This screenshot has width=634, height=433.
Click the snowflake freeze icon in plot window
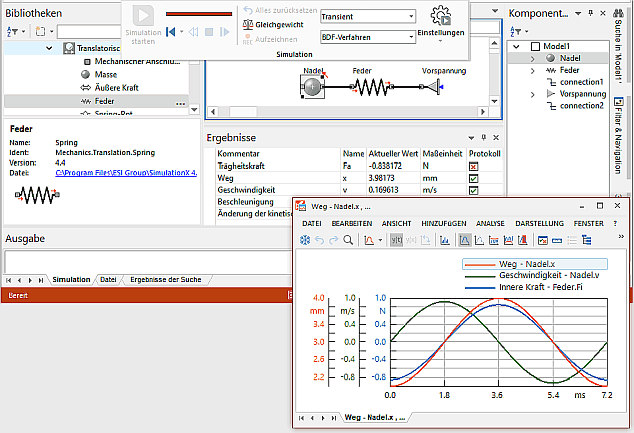tap(305, 240)
